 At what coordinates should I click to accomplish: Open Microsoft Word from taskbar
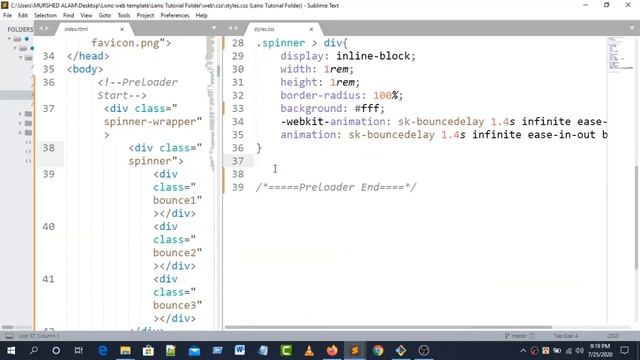[240, 350]
